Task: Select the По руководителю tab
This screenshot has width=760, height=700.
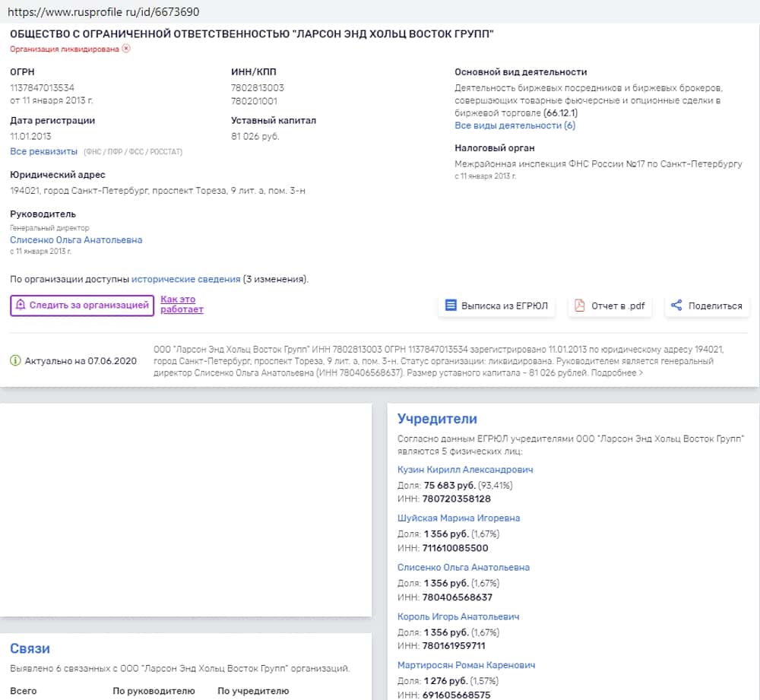Action: click(154, 691)
